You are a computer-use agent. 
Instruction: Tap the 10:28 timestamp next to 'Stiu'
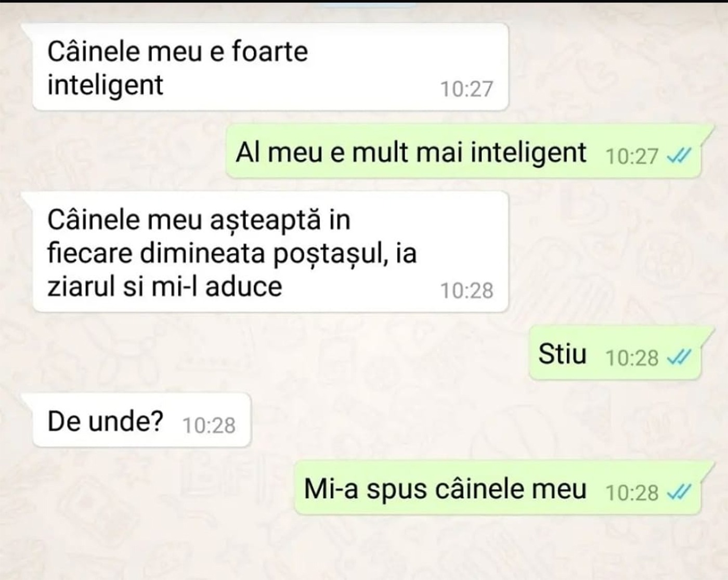[632, 358]
